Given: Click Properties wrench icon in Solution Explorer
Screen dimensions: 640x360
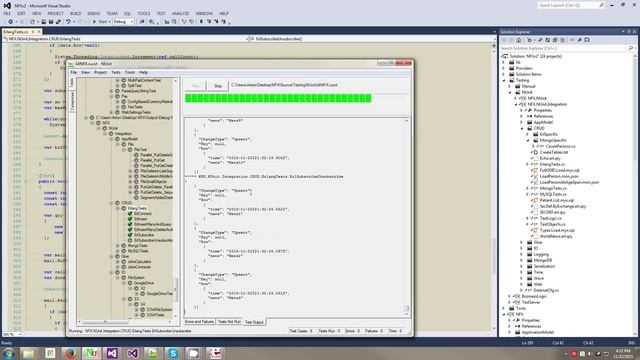Looking at the screenshot, I should (580, 40).
